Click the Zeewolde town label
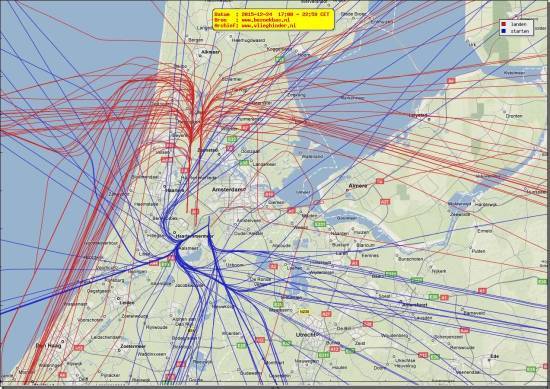The image size is (550, 389). coord(460,214)
